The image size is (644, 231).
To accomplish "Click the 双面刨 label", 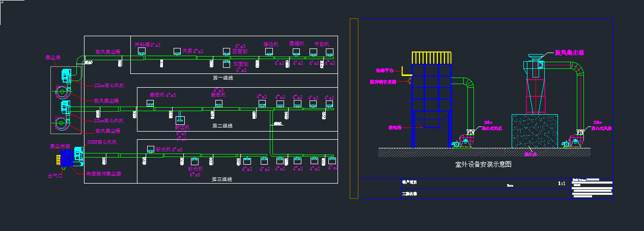I will click(x=240, y=64).
